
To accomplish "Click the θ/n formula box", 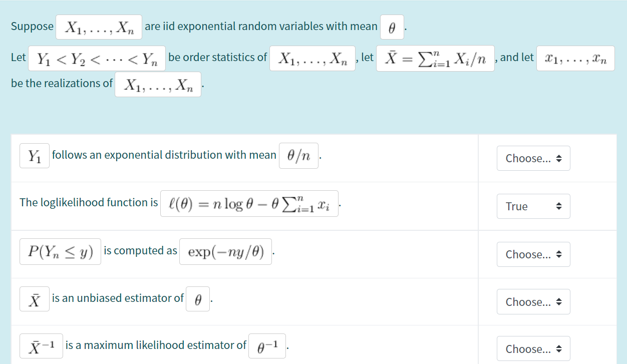I will (x=298, y=155).
